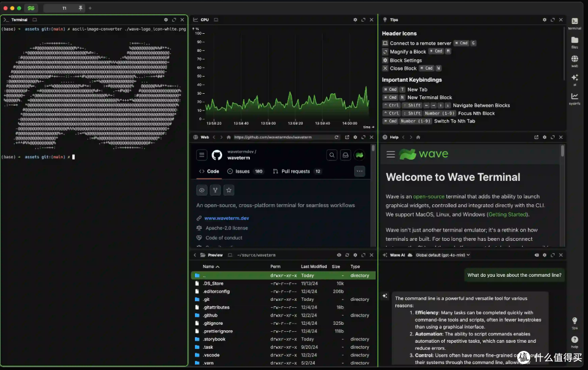Open the repository ellipsis menu on GitHub
The image size is (588, 370).
tap(359, 171)
